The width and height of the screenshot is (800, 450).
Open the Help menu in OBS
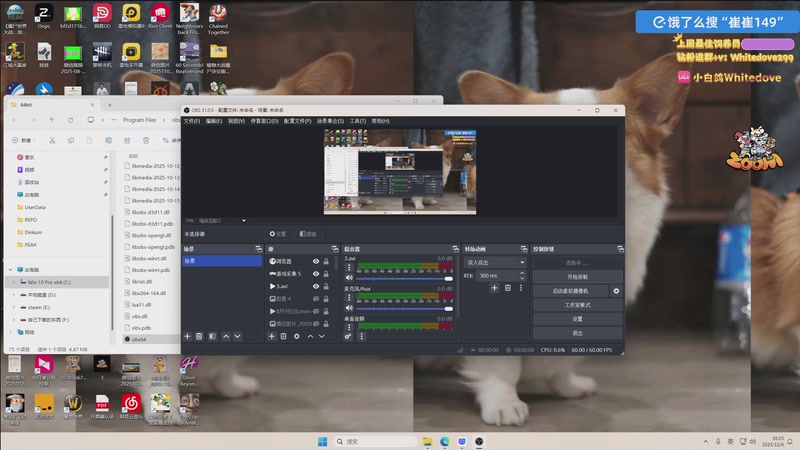[380, 121]
